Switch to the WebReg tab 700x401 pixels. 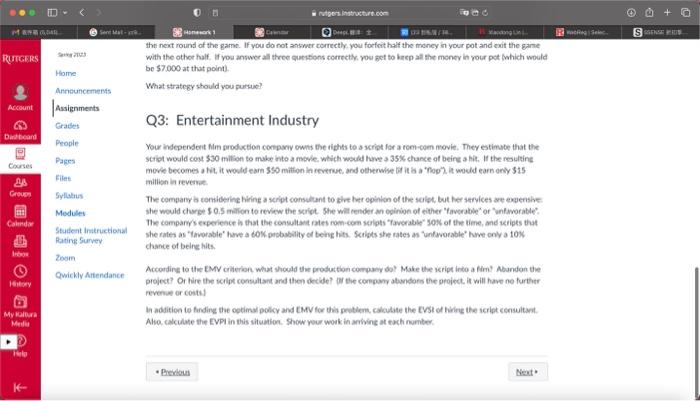(x=582, y=32)
